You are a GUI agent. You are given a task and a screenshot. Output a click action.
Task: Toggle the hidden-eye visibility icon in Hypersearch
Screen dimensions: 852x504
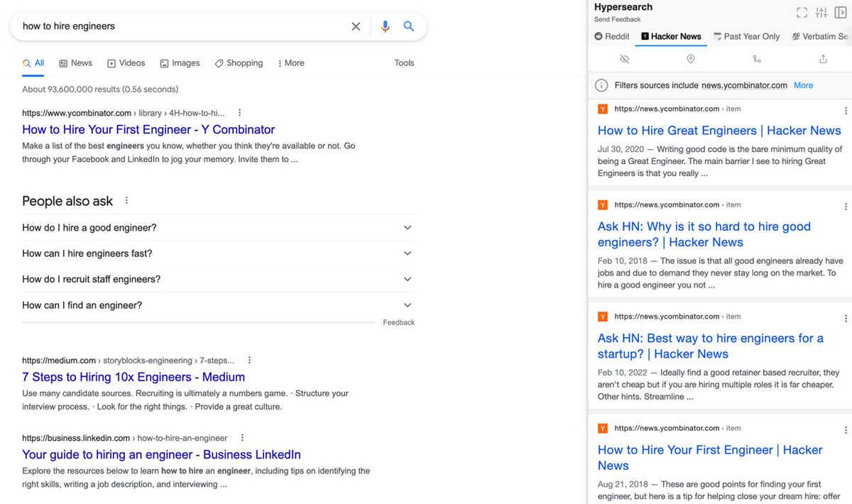point(624,59)
